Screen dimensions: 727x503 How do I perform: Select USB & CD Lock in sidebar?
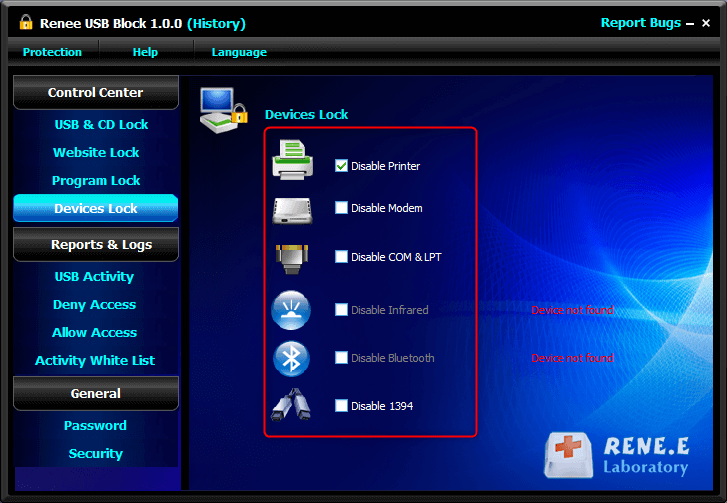tap(101, 125)
